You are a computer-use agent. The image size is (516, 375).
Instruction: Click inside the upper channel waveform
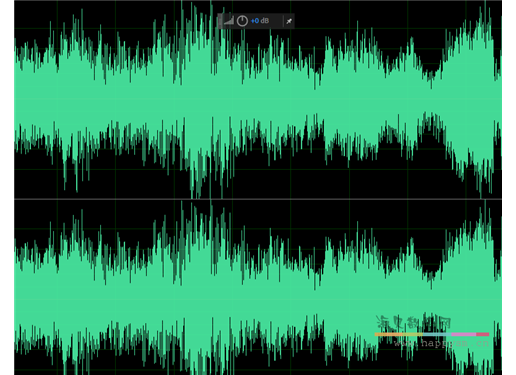(258, 100)
